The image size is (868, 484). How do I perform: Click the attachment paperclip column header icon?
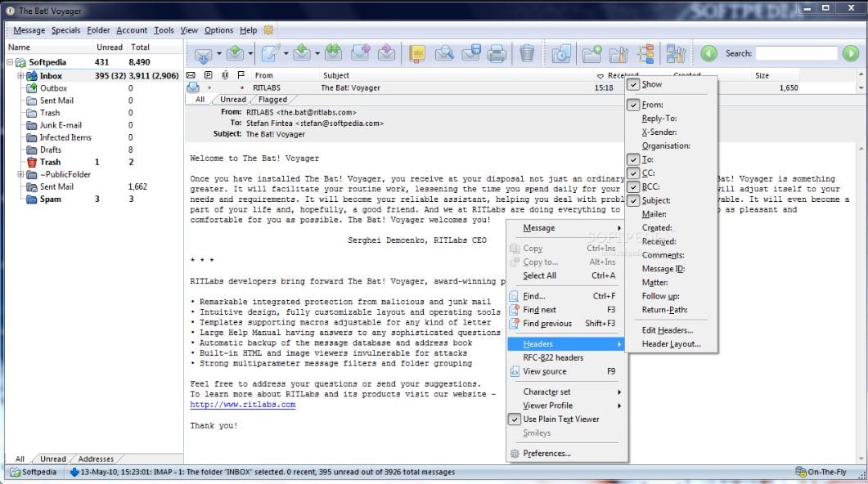click(x=225, y=75)
